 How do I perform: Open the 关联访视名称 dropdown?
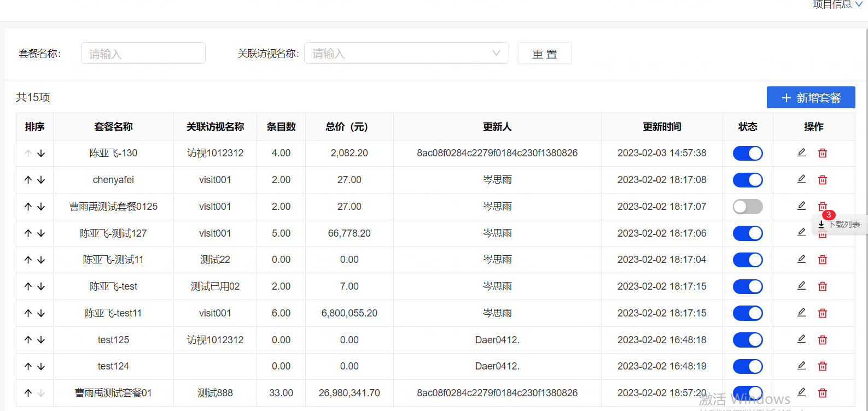pyautogui.click(x=406, y=53)
